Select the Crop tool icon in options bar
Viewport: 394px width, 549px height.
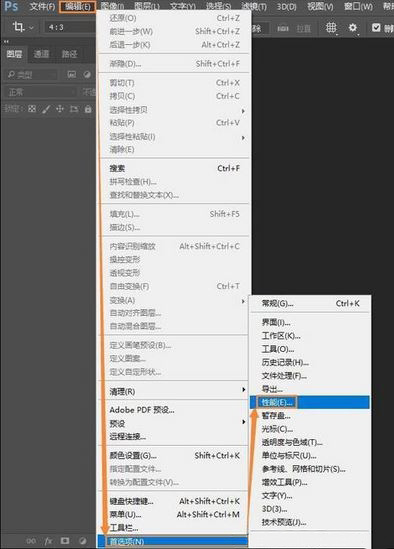pos(18,27)
